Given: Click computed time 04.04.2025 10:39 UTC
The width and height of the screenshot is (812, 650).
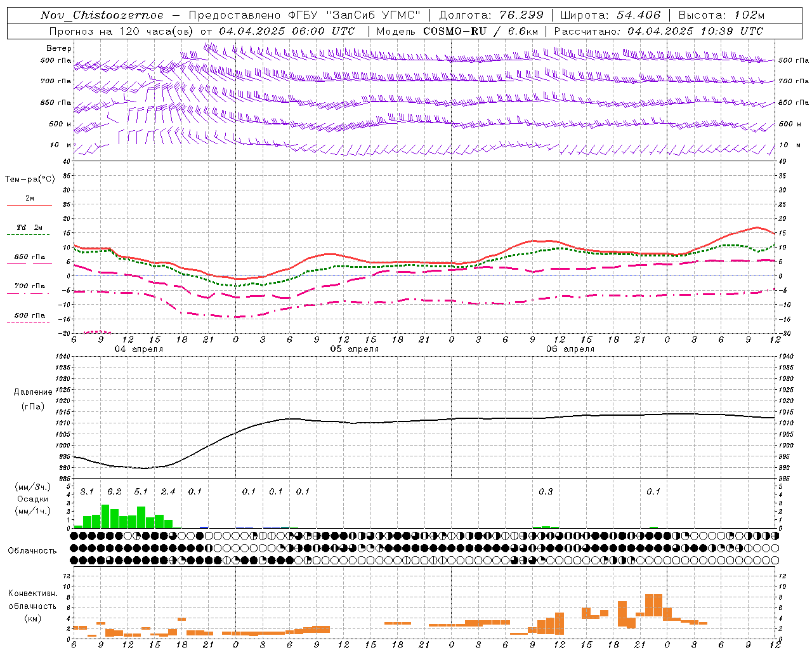Looking at the screenshot, I should 695,31.
